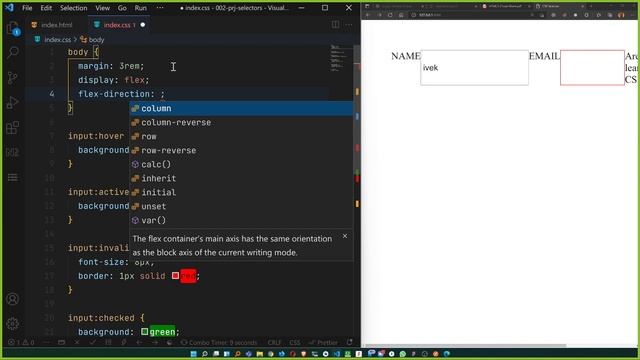The width and height of the screenshot is (640, 360).
Task: Expand the overflow menu ellipsis in menu bar
Action: coord(160,8)
